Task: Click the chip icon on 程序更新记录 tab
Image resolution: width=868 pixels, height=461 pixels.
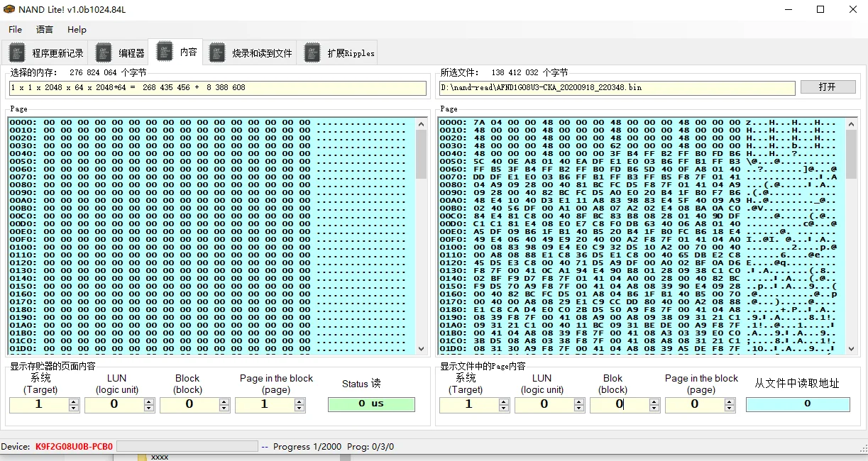Action: [17, 52]
